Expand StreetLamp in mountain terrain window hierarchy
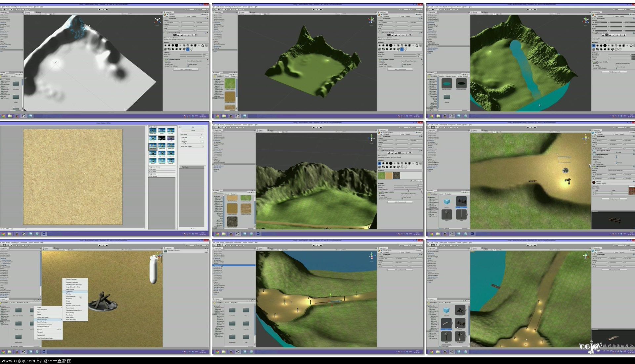This screenshot has height=364, width=635. coord(213,168)
